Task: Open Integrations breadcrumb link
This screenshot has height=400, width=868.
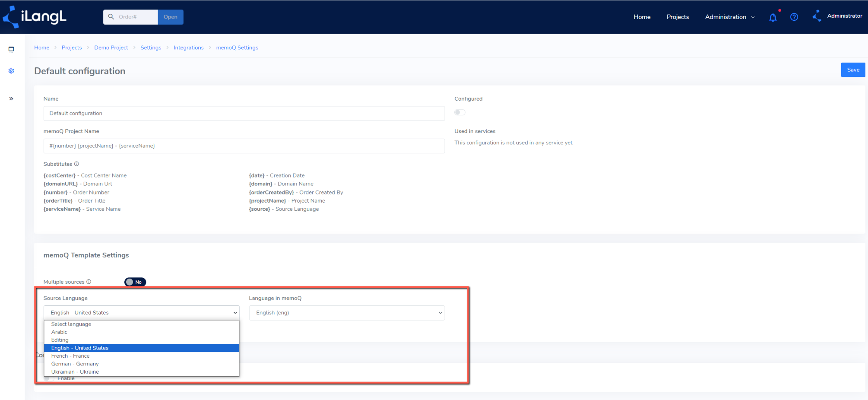Action: 189,48
